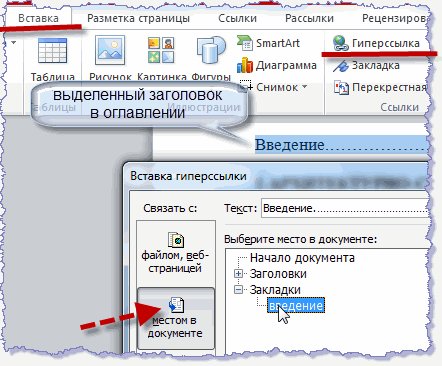Click the Закладка bookmark button
Image resolution: width=442 pixels, height=366 pixels.
(366, 65)
